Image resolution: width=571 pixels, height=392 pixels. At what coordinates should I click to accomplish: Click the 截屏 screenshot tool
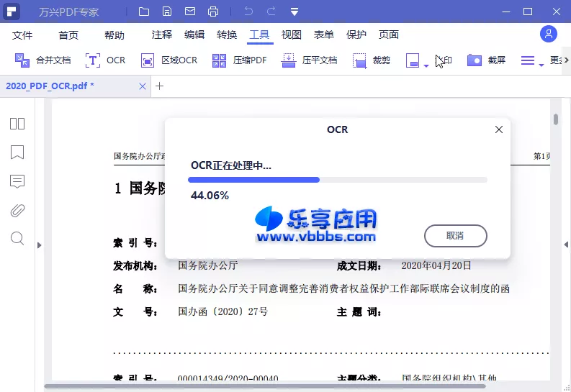pos(486,60)
